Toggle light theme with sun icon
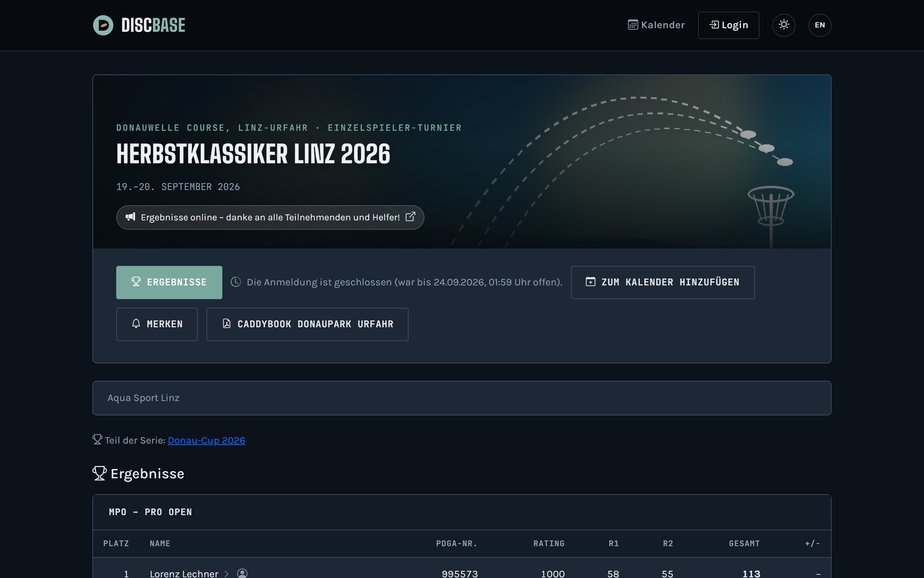Screen dimensions: 924x578 (784, 25)
